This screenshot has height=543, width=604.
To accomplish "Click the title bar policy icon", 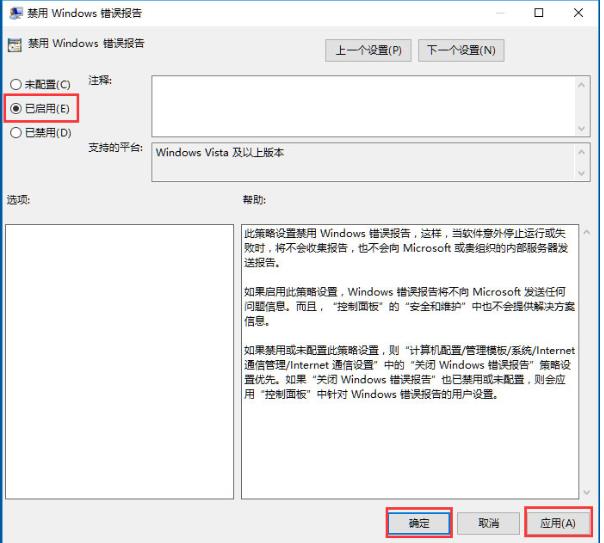I will click(x=16, y=13).
